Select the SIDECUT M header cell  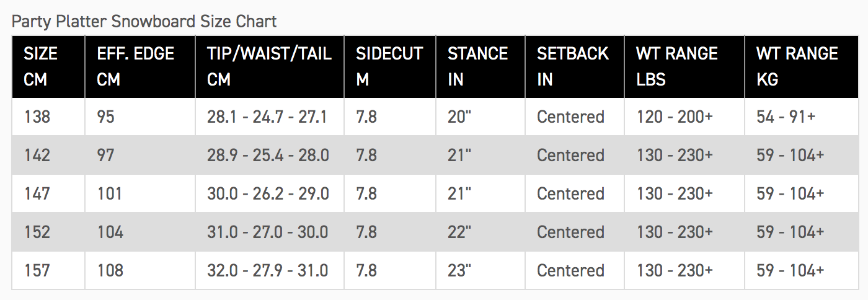pos(389,66)
